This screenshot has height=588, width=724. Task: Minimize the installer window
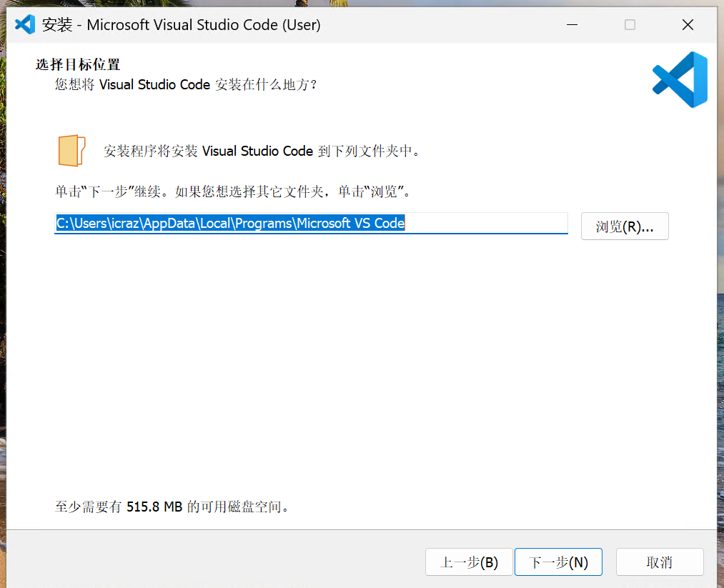572,25
